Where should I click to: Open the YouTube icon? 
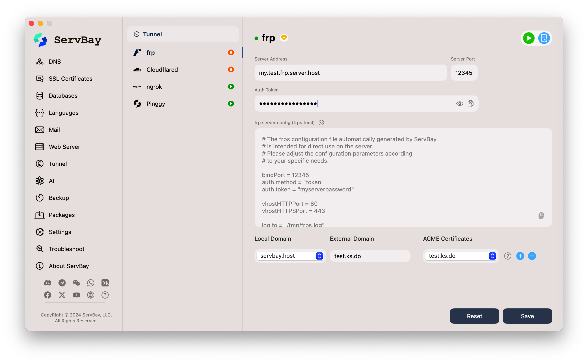tap(76, 295)
